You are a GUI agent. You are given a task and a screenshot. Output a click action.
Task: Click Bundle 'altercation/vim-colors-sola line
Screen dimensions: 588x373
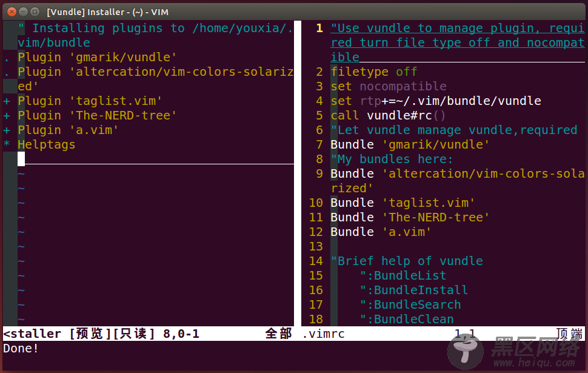pyautogui.click(x=458, y=174)
